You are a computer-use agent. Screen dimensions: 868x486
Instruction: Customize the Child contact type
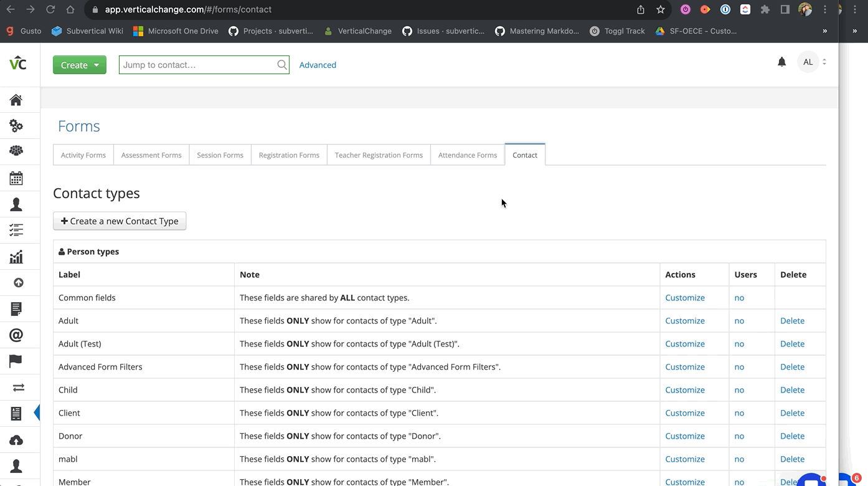[685, 390]
